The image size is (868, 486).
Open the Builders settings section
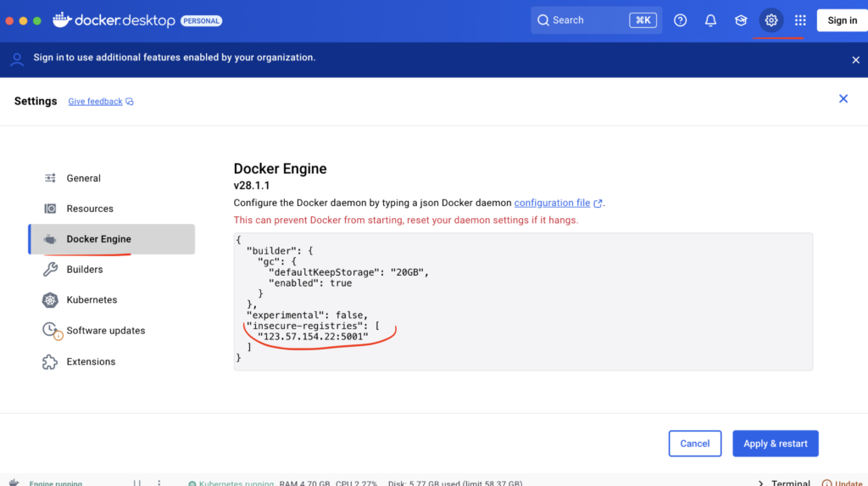[111, 270]
